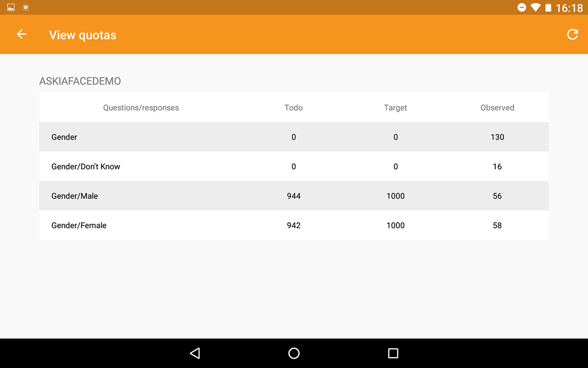This screenshot has width=588, height=368.
Task: Select the Gender/Male row
Action: click(294, 196)
